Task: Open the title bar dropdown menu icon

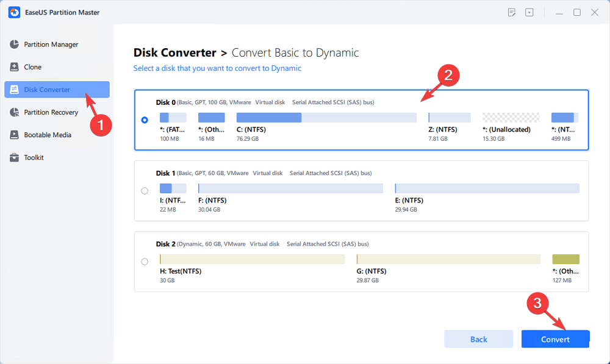Action: (x=529, y=12)
